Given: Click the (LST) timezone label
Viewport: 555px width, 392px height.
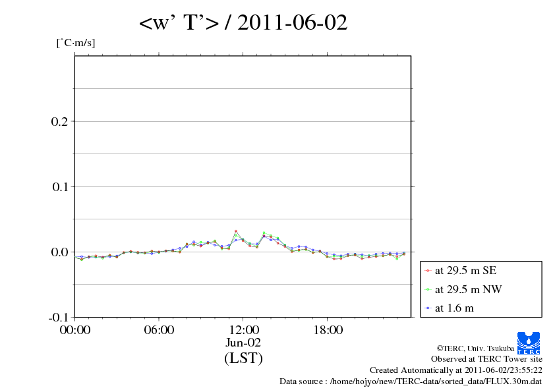Looking at the screenshot, I should click(243, 358).
